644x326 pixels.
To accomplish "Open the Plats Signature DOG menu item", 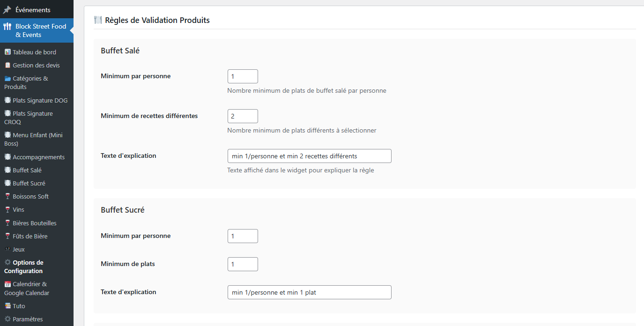I will 40,100.
